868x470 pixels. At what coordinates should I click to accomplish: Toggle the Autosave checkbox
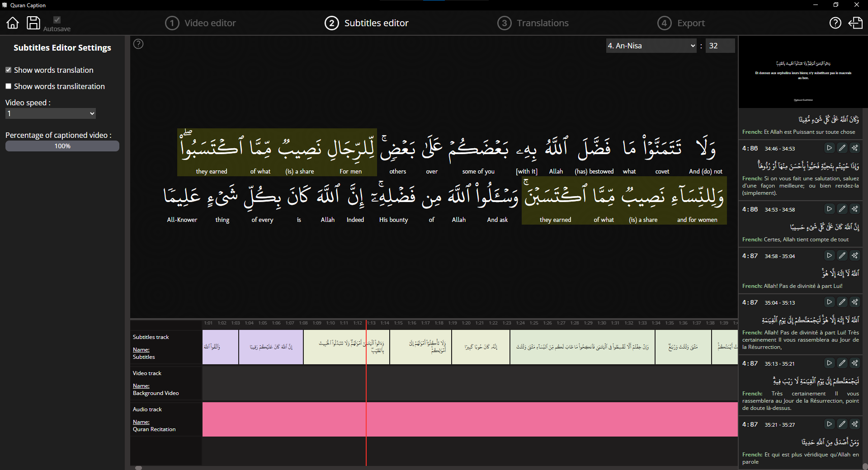coord(57,19)
